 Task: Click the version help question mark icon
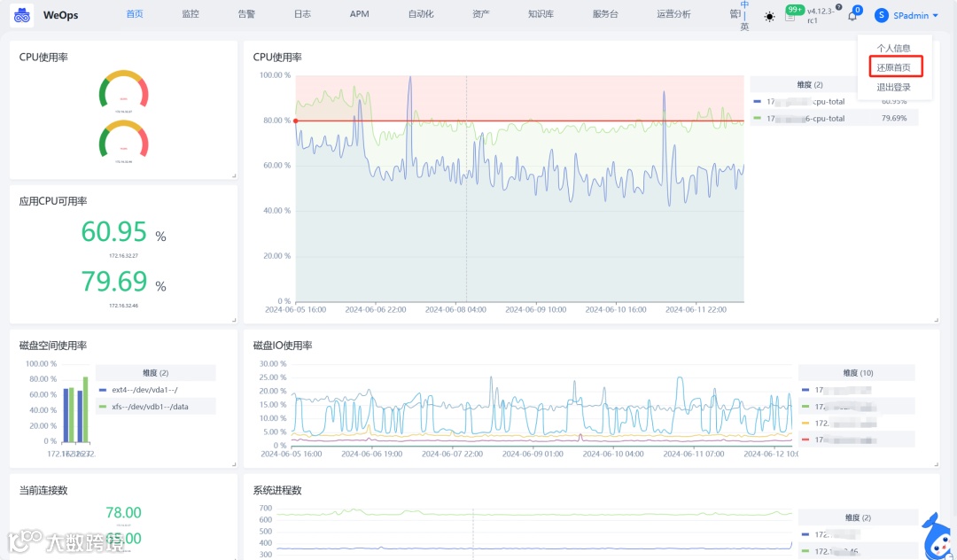(838, 7)
